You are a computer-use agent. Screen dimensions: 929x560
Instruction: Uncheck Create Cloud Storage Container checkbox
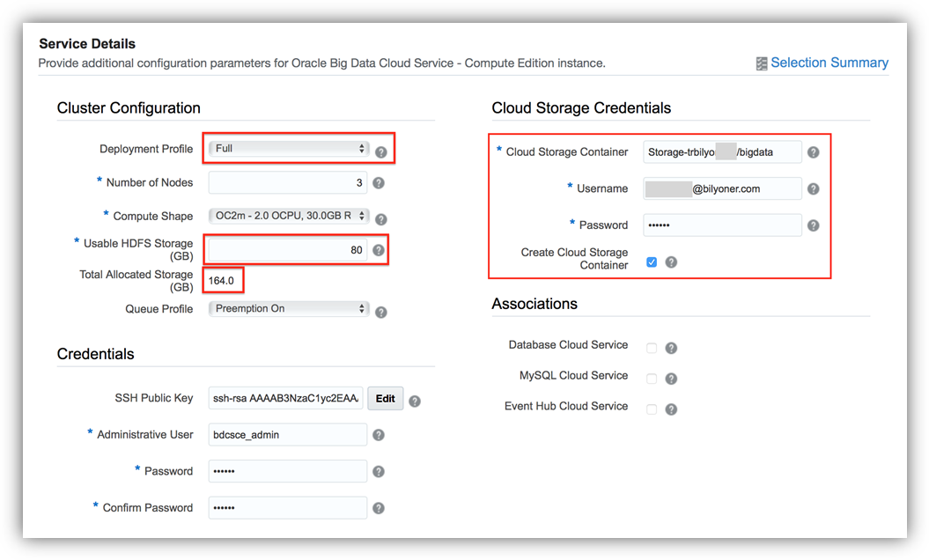tap(652, 262)
